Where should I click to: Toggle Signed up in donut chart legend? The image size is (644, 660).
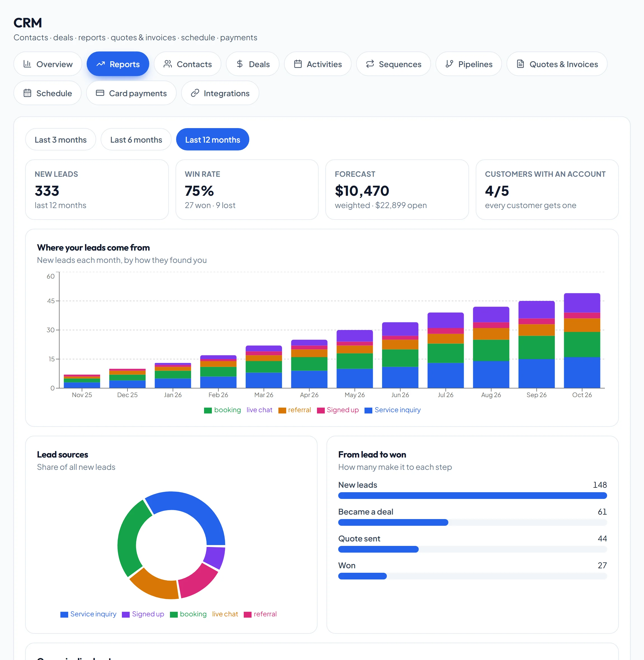[x=143, y=614]
